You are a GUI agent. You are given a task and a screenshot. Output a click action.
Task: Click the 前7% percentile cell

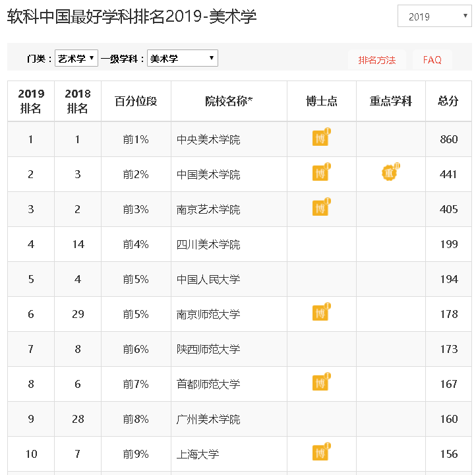(x=136, y=384)
